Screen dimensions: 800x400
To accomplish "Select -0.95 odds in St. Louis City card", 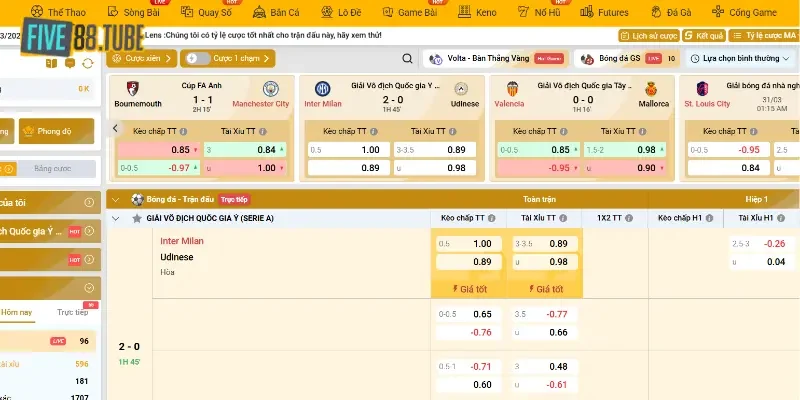I will (x=729, y=149).
